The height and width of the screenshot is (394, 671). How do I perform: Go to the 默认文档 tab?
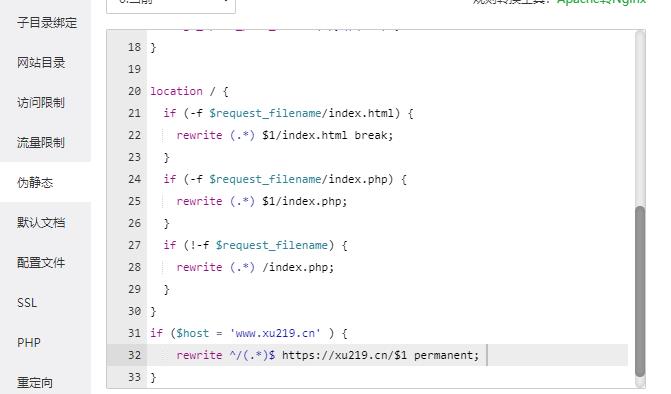tap(41, 222)
